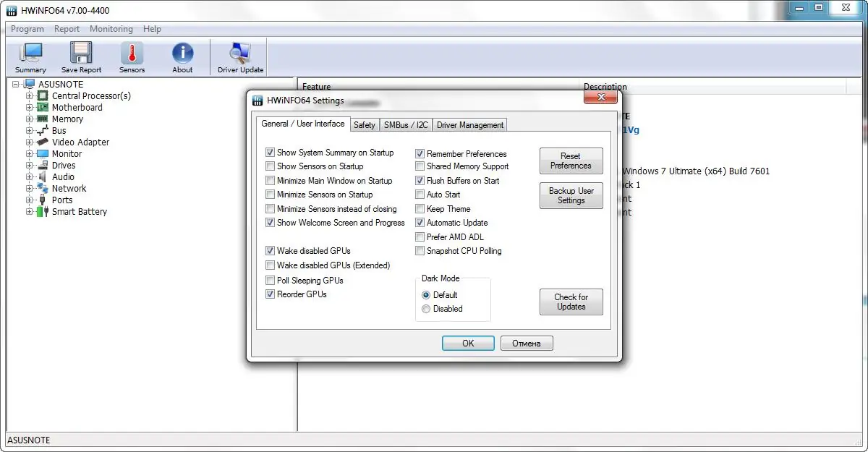Expand the Motherboard tree node
Viewport: 868px width, 452px height.
tap(30, 107)
